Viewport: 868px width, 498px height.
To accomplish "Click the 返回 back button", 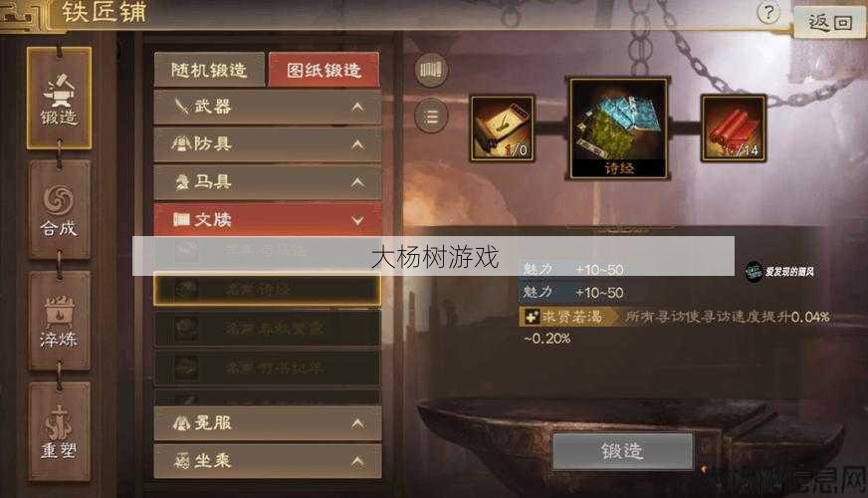I will pos(830,22).
